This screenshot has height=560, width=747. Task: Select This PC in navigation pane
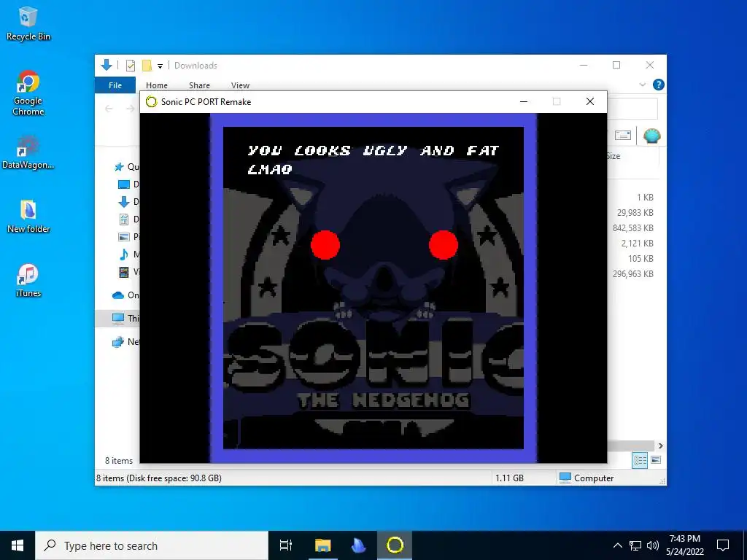pyautogui.click(x=118, y=318)
